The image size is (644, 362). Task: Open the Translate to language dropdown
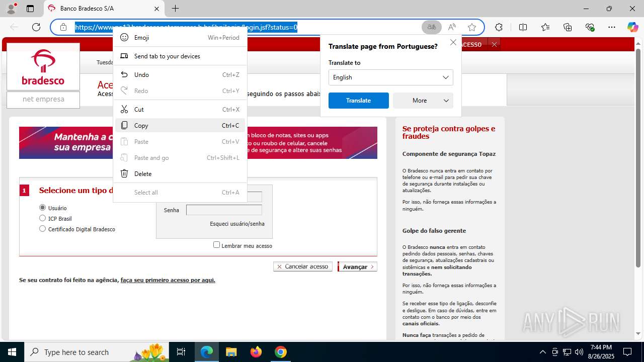(x=391, y=77)
